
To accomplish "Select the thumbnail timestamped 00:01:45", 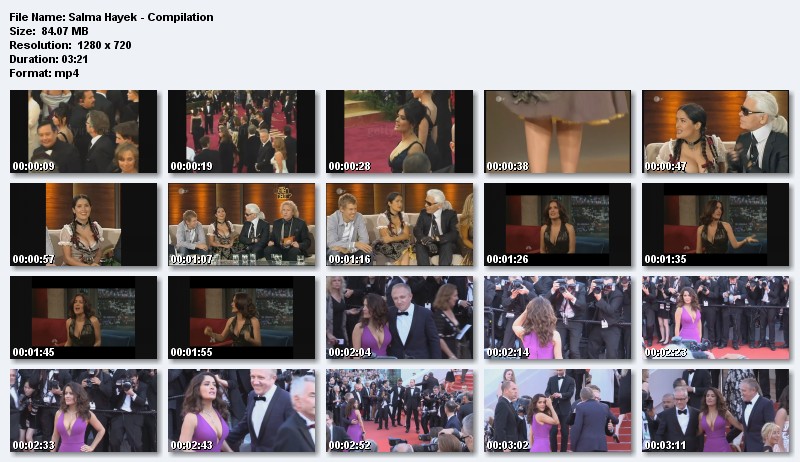I will click(83, 317).
